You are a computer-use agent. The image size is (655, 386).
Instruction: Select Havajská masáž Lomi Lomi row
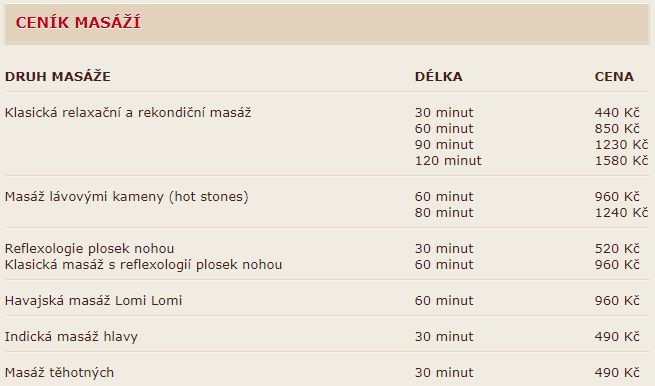pos(326,301)
